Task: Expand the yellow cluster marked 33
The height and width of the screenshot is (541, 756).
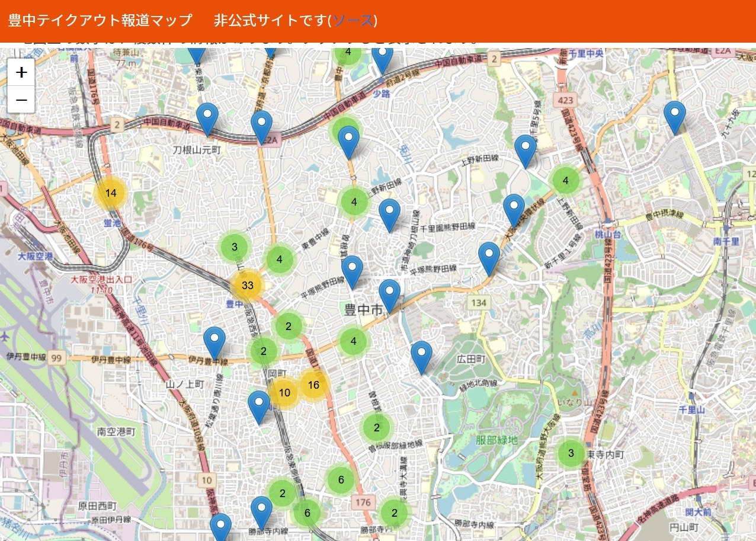Action: (x=248, y=285)
